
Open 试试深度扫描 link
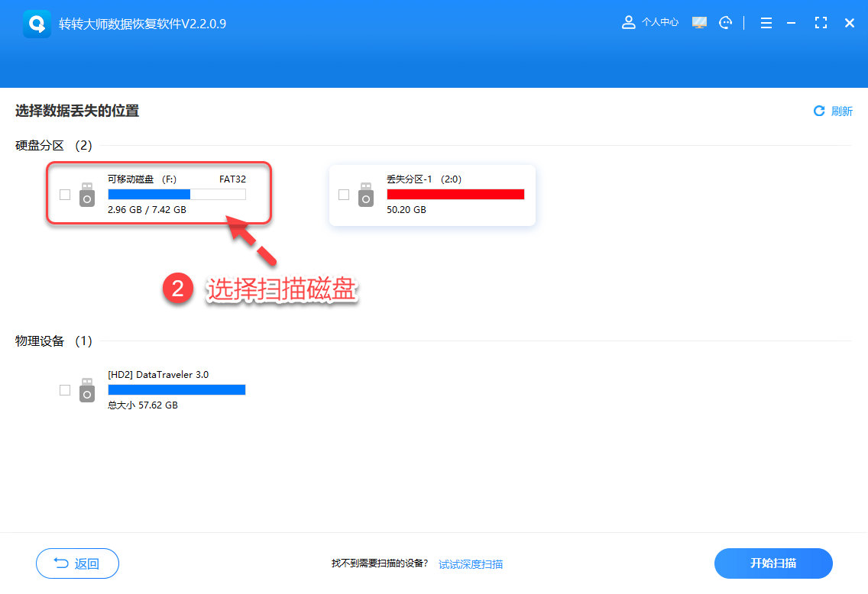pos(470,563)
